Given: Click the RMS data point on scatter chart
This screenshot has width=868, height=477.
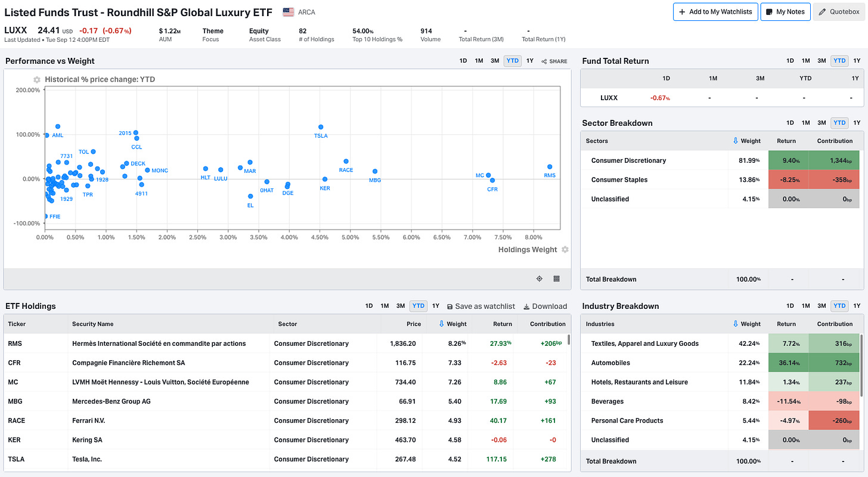Looking at the screenshot, I should click(x=550, y=167).
